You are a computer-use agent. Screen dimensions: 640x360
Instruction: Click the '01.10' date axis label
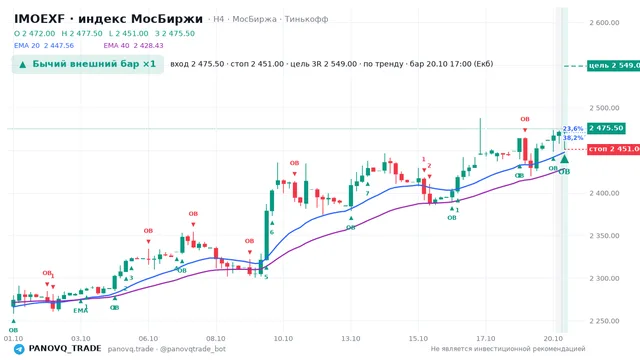[13, 339]
